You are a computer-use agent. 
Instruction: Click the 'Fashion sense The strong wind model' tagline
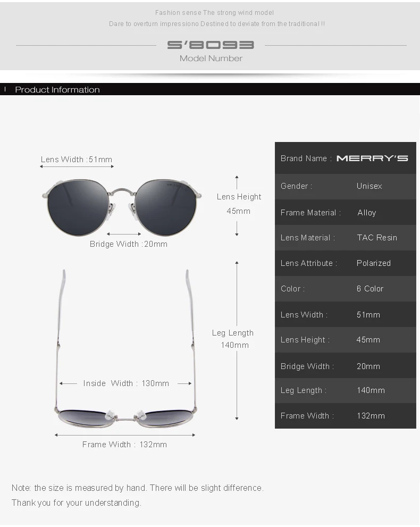(214, 13)
